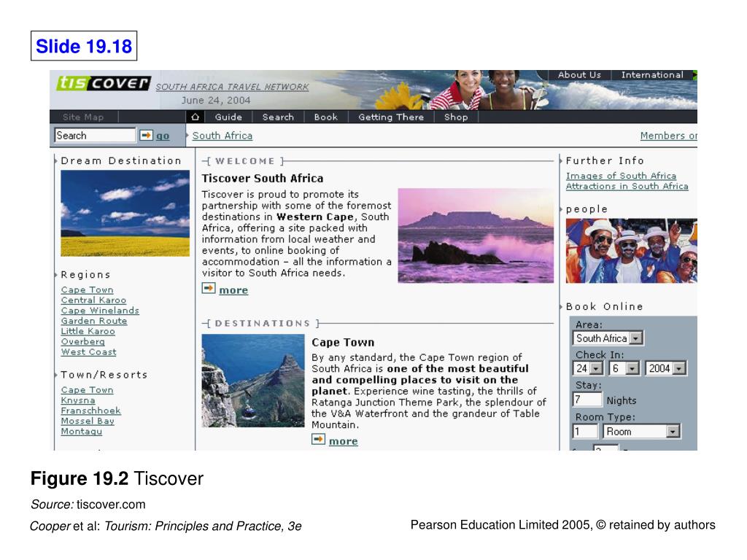This screenshot has height=560, width=747.
Task: Open the Knysna resort link
Action: [78, 400]
